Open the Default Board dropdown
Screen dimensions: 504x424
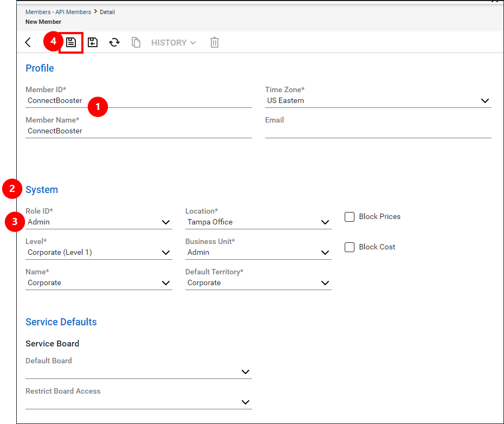[x=245, y=372]
